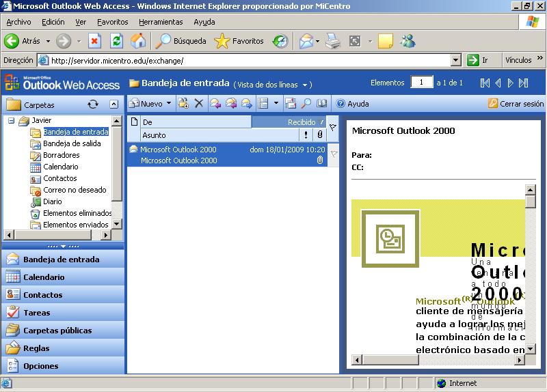Refresh folders with the circular arrows icon
547x392 pixels.
tap(93, 104)
